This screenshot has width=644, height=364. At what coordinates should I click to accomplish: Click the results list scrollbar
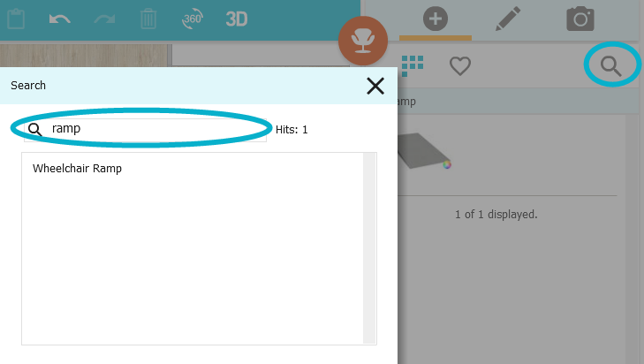[369, 248]
